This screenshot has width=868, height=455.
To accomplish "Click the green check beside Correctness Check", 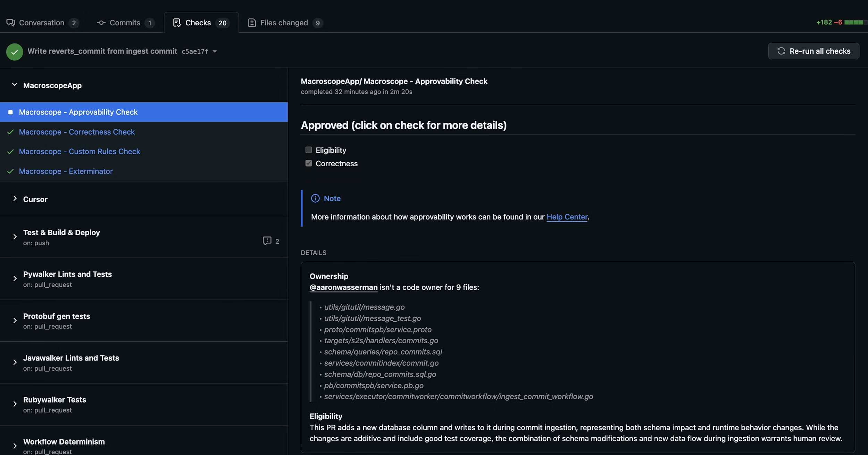I will pos(11,132).
